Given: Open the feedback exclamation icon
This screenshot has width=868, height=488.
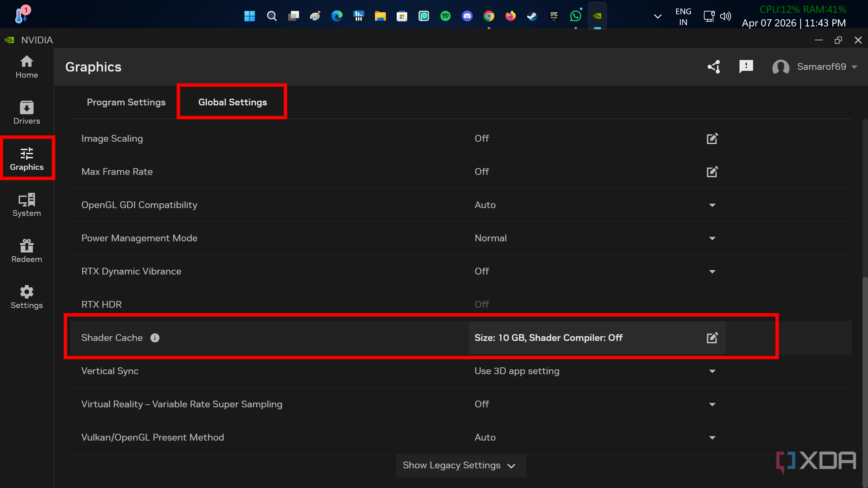Looking at the screenshot, I should (x=746, y=66).
